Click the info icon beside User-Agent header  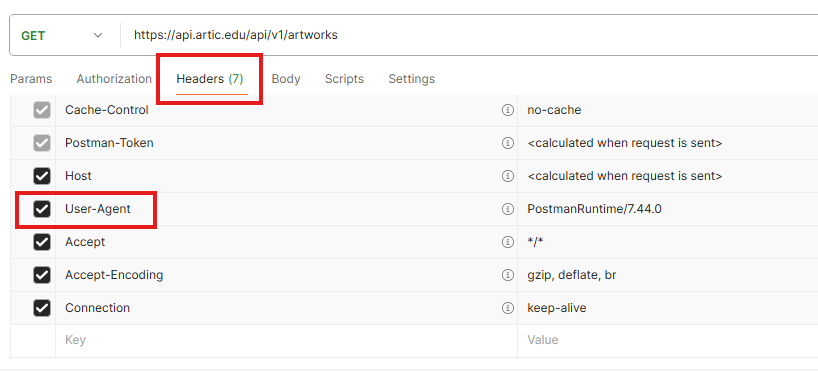[x=508, y=209]
